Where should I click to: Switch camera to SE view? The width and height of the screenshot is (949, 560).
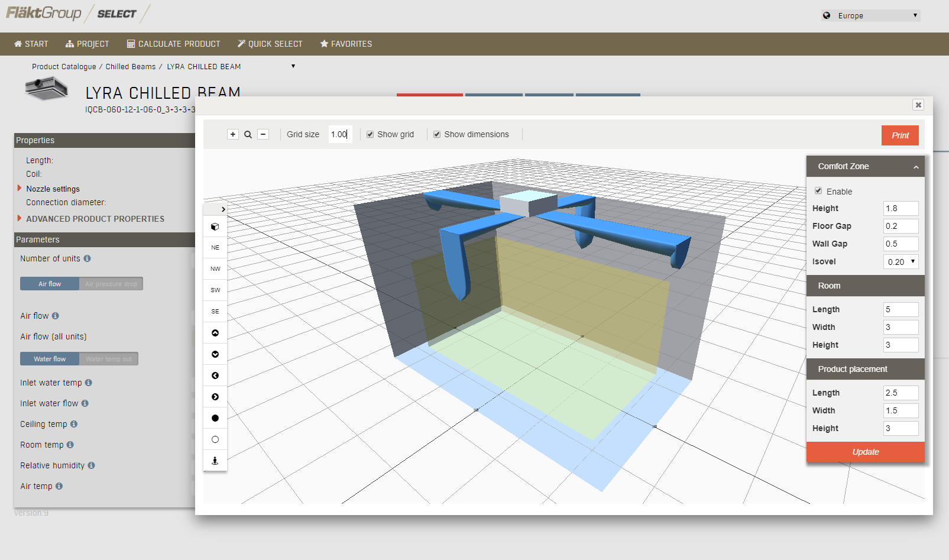coord(215,312)
